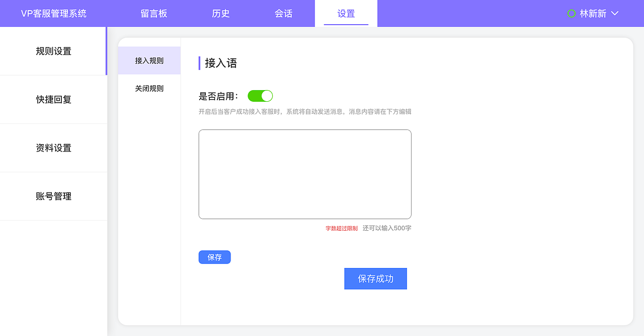
Task: Click the green online status indicator
Action: (x=571, y=14)
